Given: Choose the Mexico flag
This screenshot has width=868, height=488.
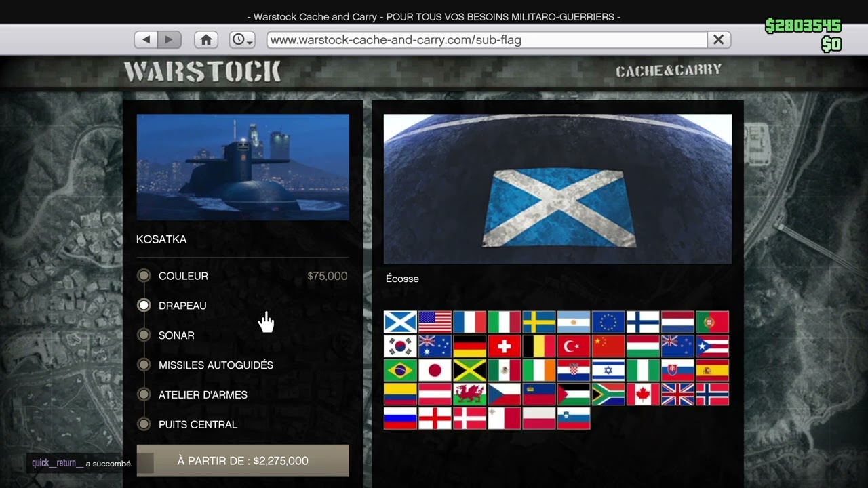Looking at the screenshot, I should 504,370.
